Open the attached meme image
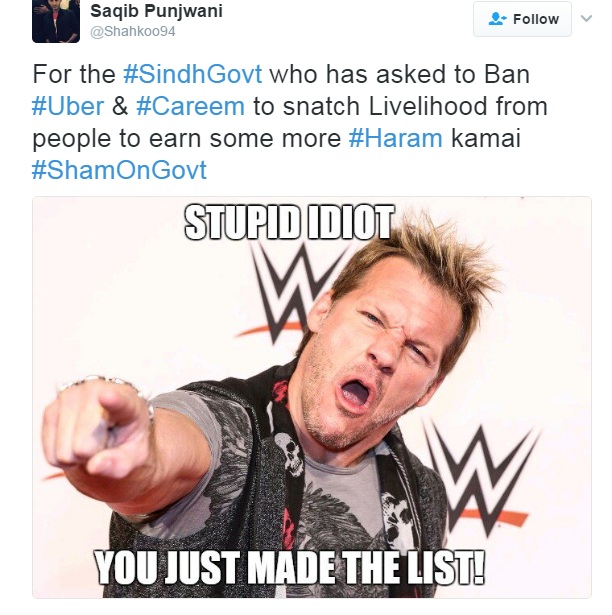Viewport: 612px width, 615px height. tap(312, 397)
